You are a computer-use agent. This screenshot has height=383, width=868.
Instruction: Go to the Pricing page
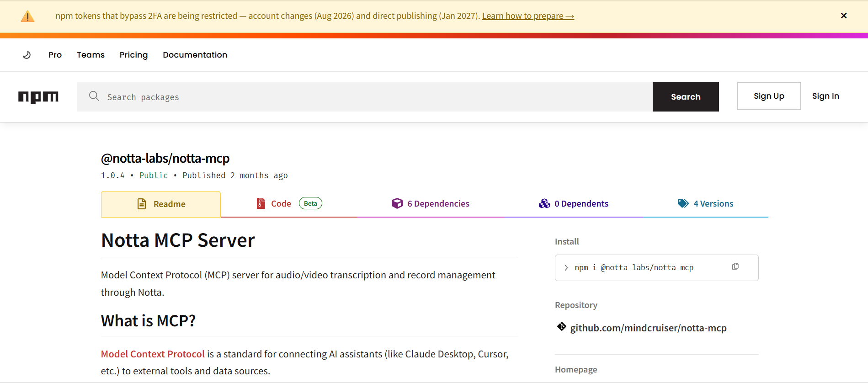click(x=133, y=55)
